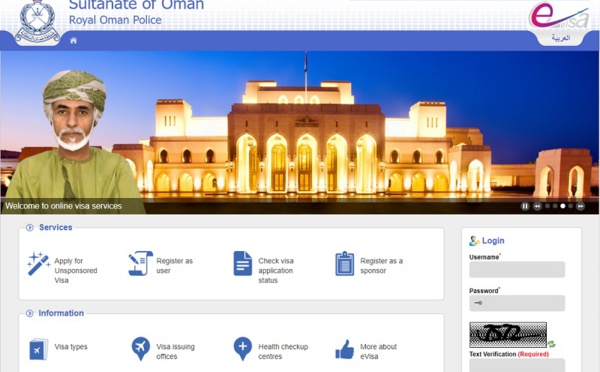The image size is (600, 372).
Task: Skip to next banner slide
Action: (580, 206)
